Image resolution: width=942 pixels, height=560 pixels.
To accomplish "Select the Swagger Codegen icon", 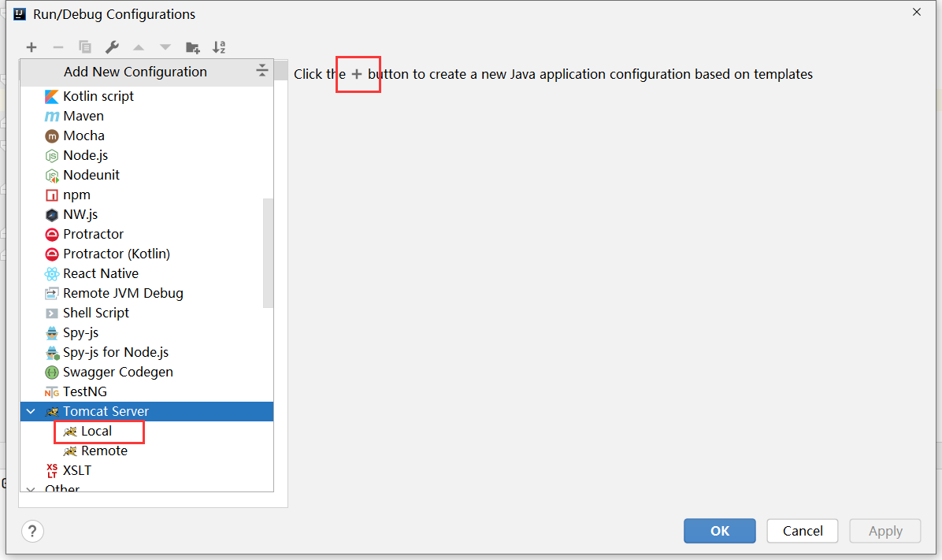I will [x=52, y=372].
